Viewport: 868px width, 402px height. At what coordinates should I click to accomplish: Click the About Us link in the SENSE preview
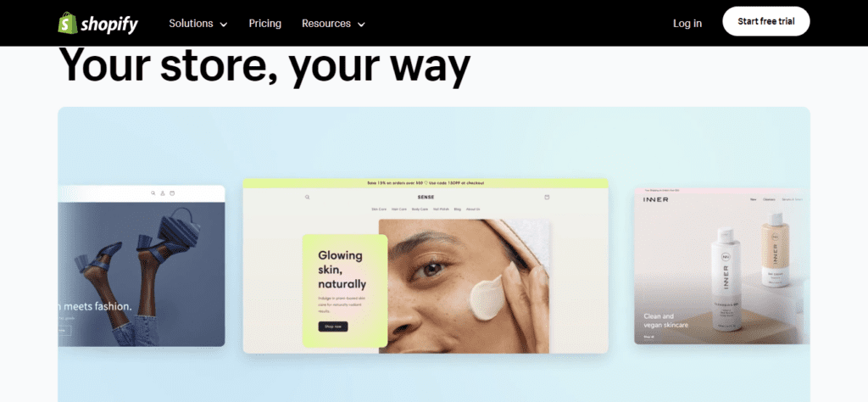473,209
